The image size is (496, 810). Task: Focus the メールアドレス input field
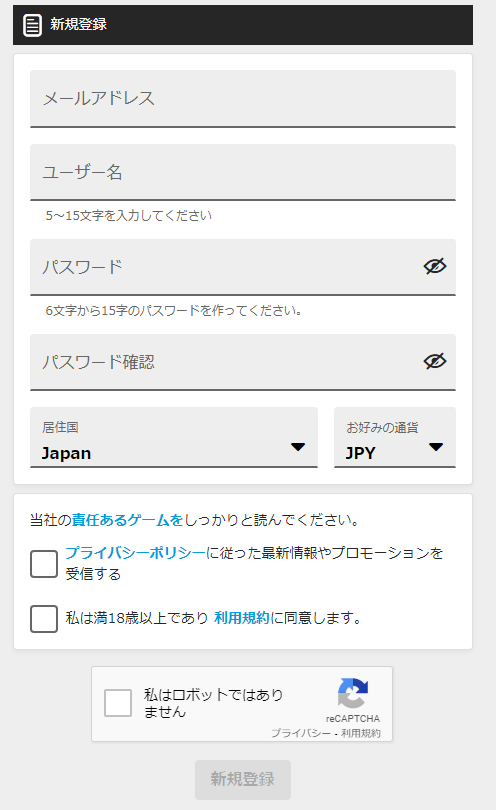[243, 99]
